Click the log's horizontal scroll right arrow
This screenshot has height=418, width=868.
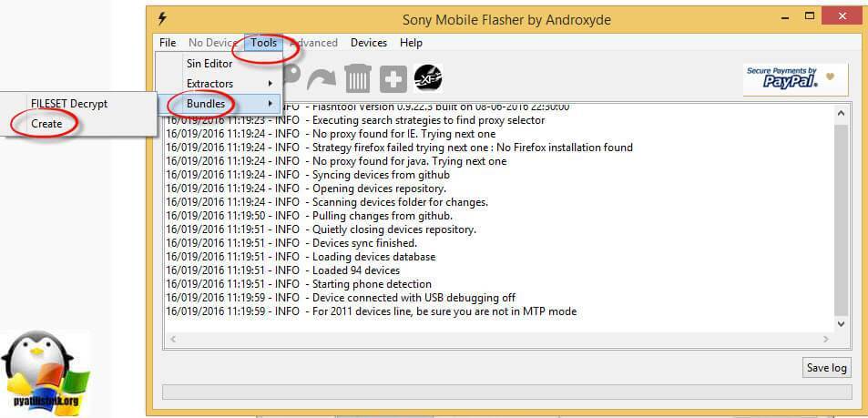[826, 339]
